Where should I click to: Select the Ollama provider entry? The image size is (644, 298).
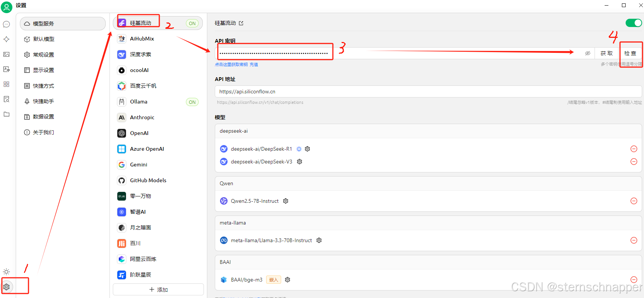coord(158,102)
